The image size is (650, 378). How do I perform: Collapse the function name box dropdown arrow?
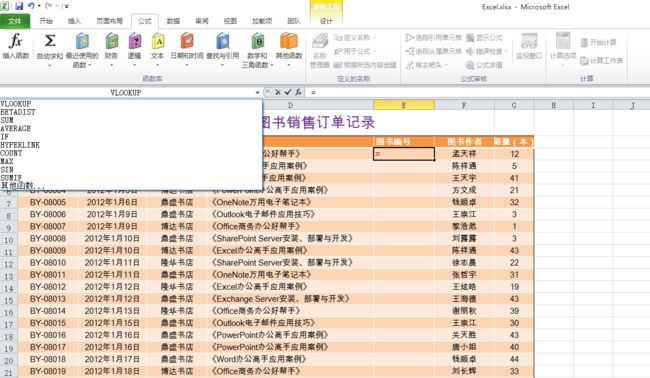coord(257,92)
